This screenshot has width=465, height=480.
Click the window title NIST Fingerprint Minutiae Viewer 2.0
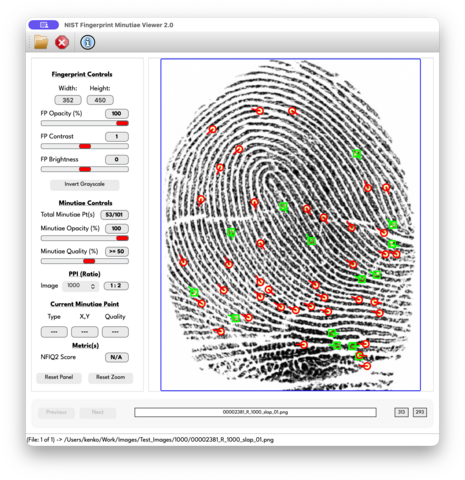(x=119, y=25)
